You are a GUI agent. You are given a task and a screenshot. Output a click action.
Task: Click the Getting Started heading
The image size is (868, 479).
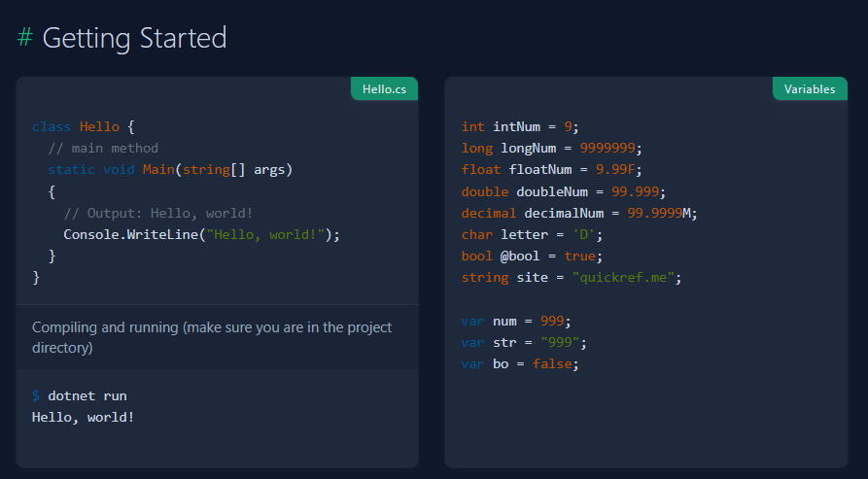point(134,38)
